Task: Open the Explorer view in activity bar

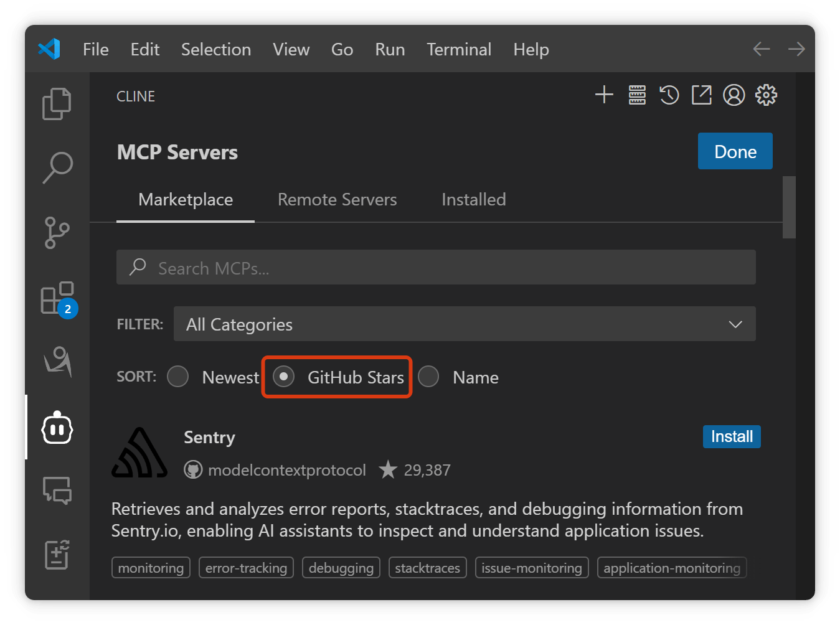Action: tap(57, 103)
